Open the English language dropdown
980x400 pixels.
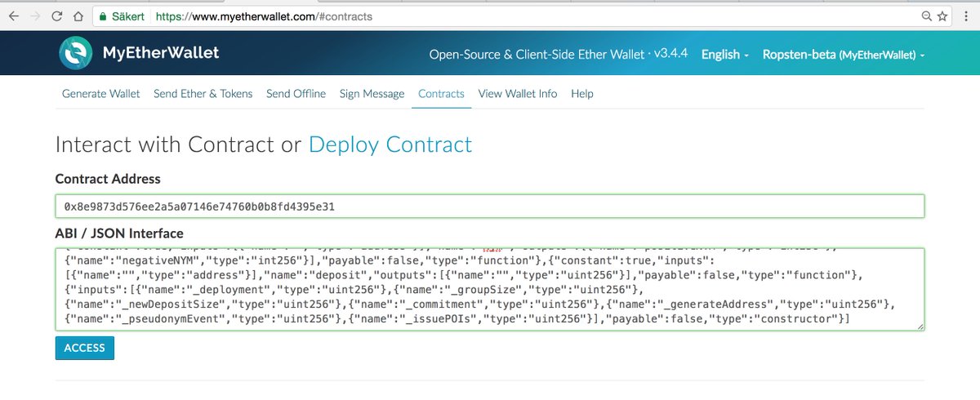725,55
